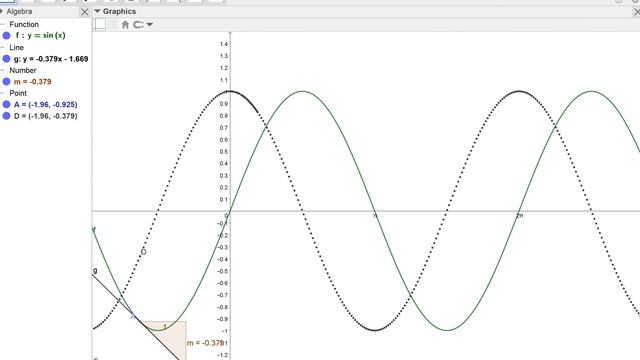The image size is (640, 360).
Task: Hide line g using its visibility circle
Action: (6, 59)
